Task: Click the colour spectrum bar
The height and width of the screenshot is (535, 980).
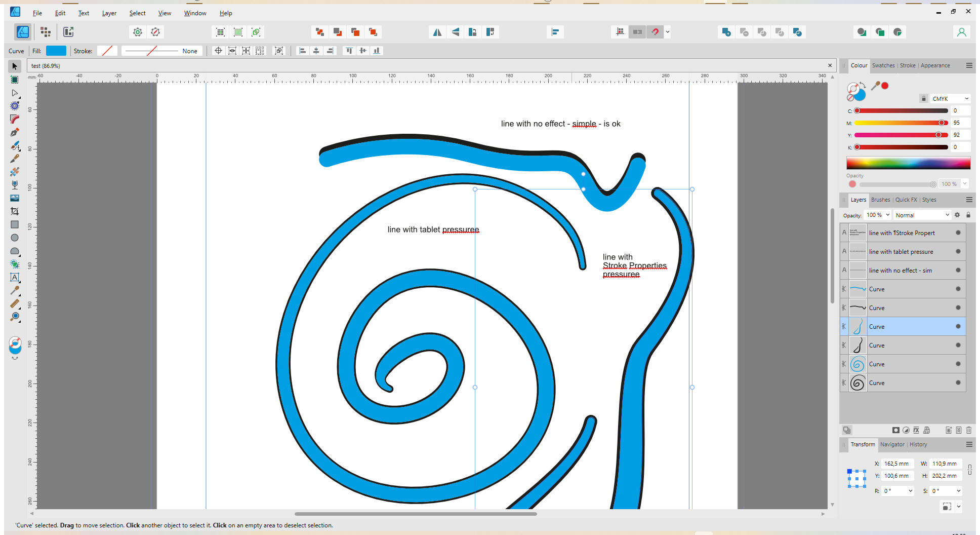Action: pyautogui.click(x=908, y=163)
